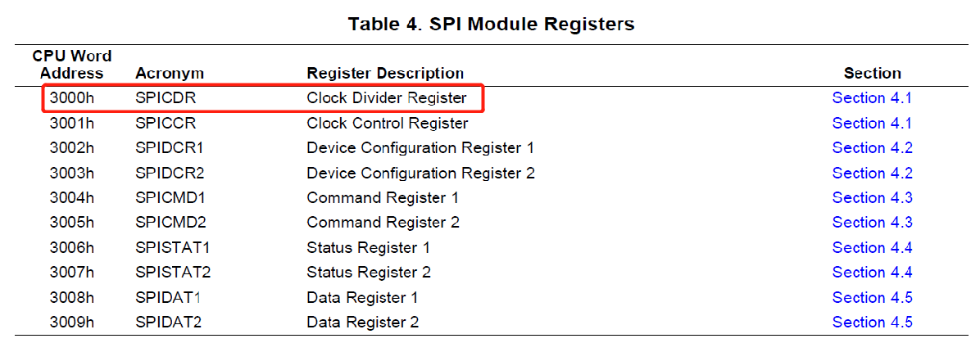Click the Register Description column header
The height and width of the screenshot is (352, 980).
click(385, 74)
